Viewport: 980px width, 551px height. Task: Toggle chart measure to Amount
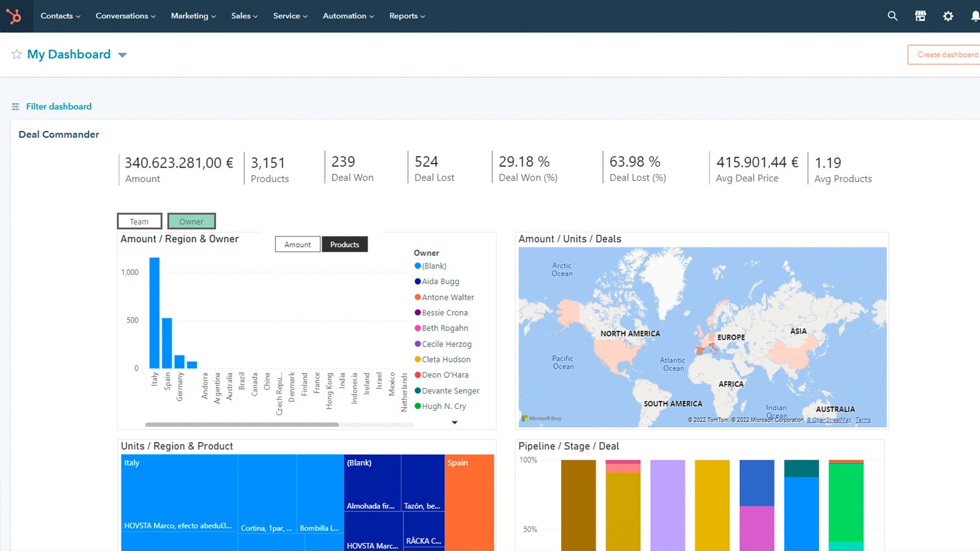(x=297, y=244)
